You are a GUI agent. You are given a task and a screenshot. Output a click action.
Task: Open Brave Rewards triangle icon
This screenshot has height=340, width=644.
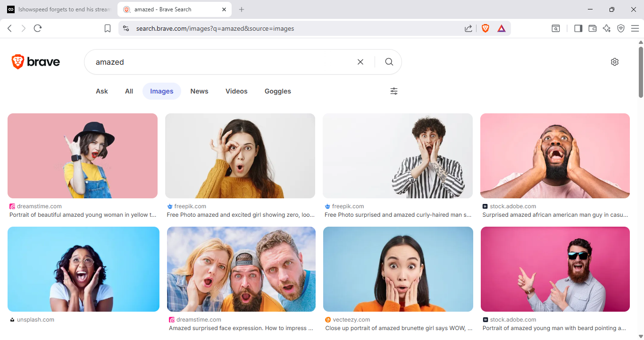502,28
